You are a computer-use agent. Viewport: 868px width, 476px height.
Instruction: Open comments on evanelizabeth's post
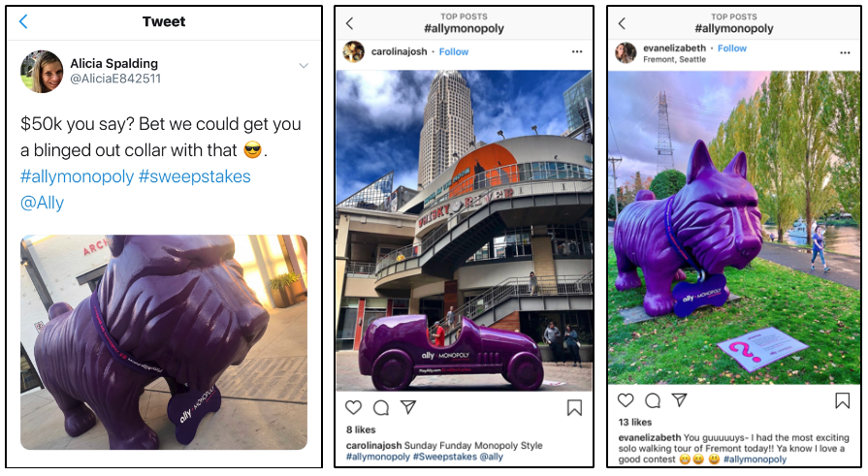tap(653, 400)
